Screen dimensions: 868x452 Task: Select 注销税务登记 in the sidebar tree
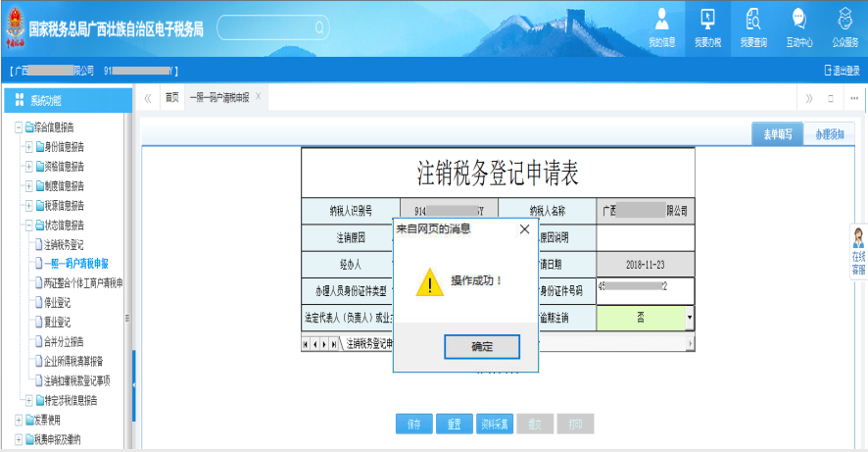click(x=63, y=244)
